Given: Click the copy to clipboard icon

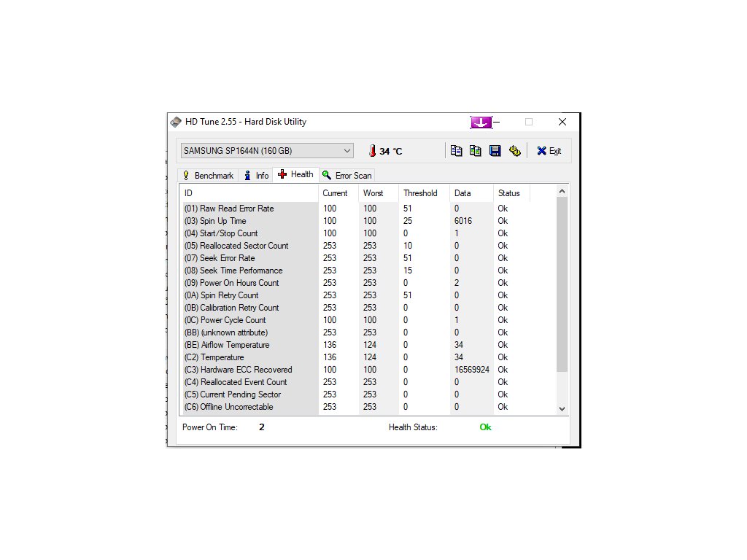Looking at the screenshot, I should tap(456, 151).
